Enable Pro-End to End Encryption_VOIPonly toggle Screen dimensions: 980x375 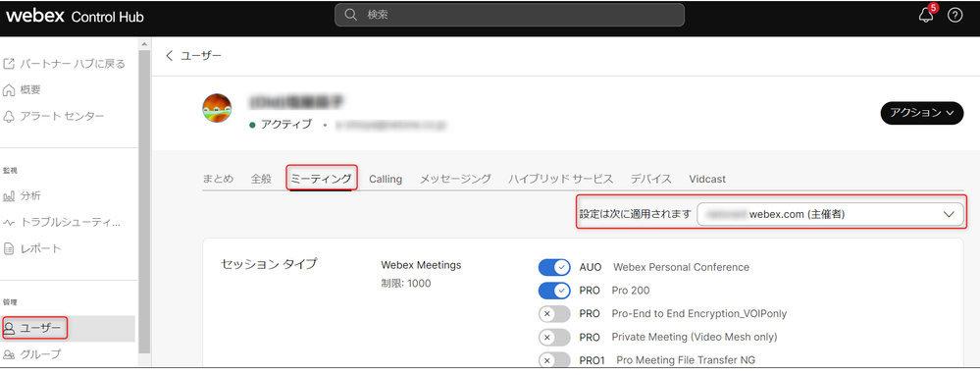point(554,313)
